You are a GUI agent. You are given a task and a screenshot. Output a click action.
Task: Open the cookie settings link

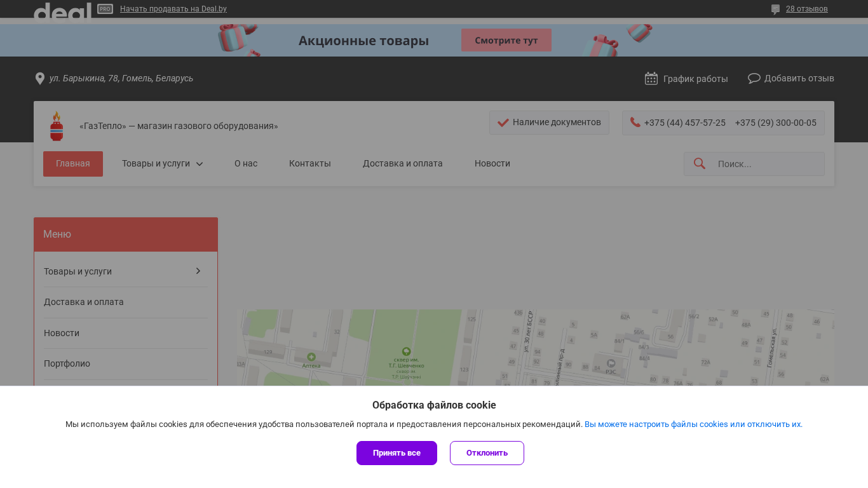(x=693, y=424)
